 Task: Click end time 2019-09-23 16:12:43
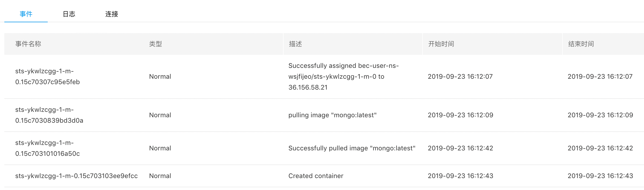coord(600,176)
